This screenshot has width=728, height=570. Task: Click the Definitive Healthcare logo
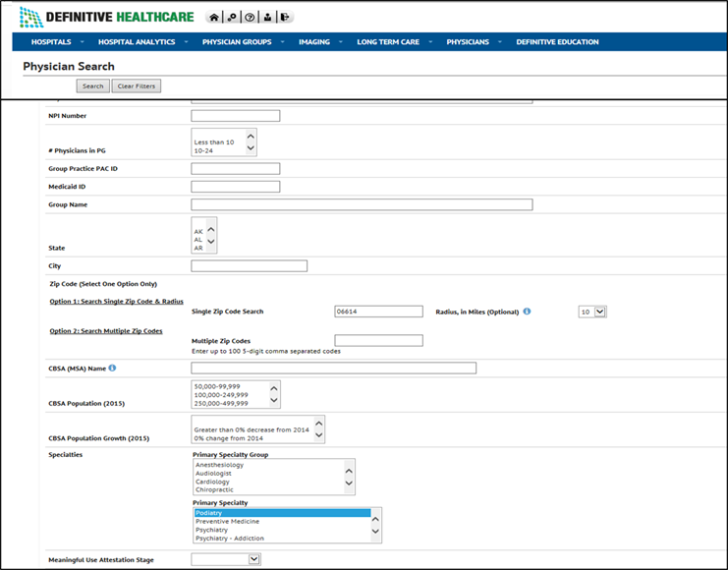(106, 17)
